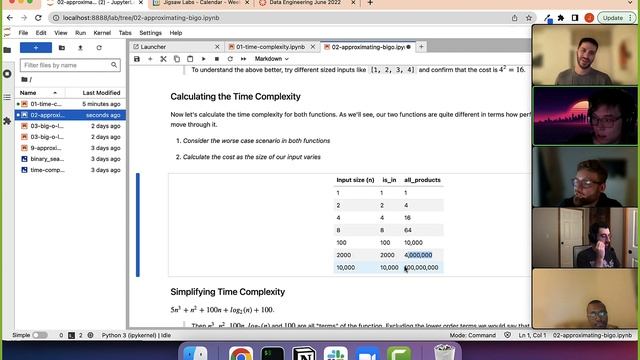Open the Edit menu
640x360 pixels.
coord(41,33)
